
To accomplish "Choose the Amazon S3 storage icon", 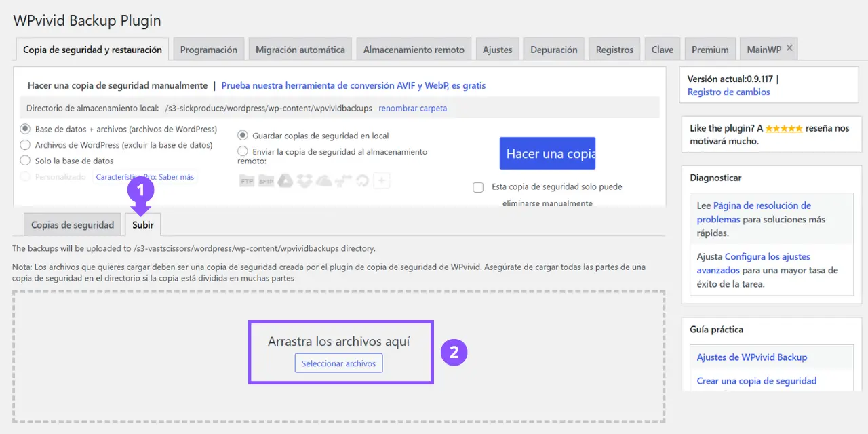I will point(343,181).
